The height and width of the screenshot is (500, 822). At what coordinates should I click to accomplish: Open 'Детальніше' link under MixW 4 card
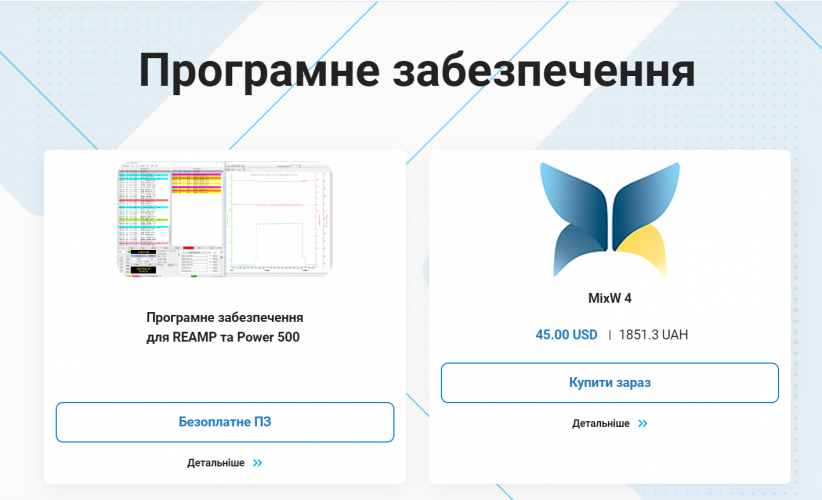(600, 423)
